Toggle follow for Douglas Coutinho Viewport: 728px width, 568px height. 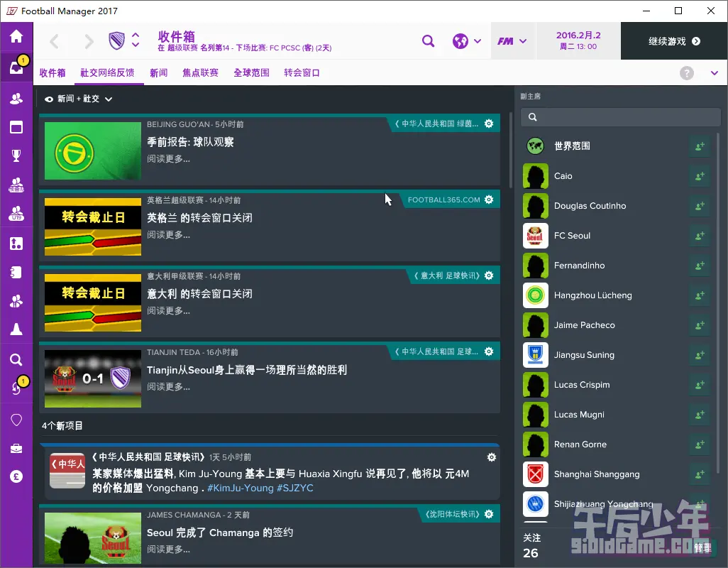tap(700, 206)
